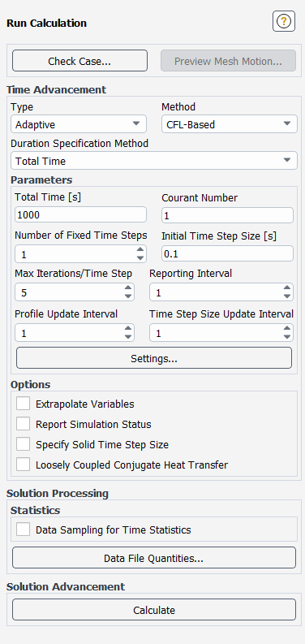305x644 pixels.
Task: Increase Profile Update Interval value
Action: pyautogui.click(x=128, y=328)
